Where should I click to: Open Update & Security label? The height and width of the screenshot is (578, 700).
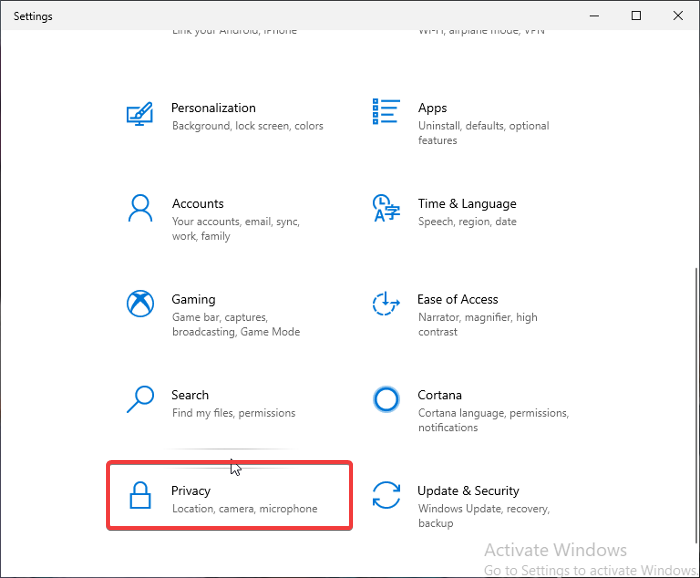pos(468,491)
